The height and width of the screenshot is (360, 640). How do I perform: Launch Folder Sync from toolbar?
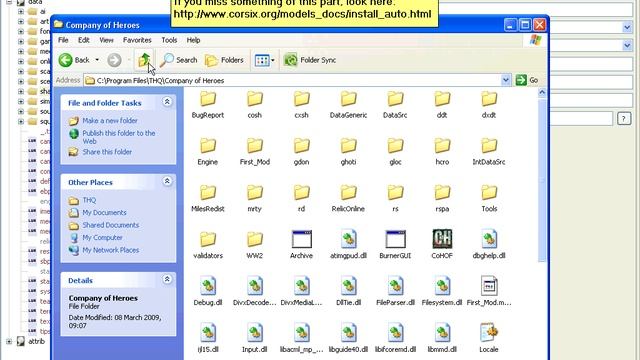(310, 60)
